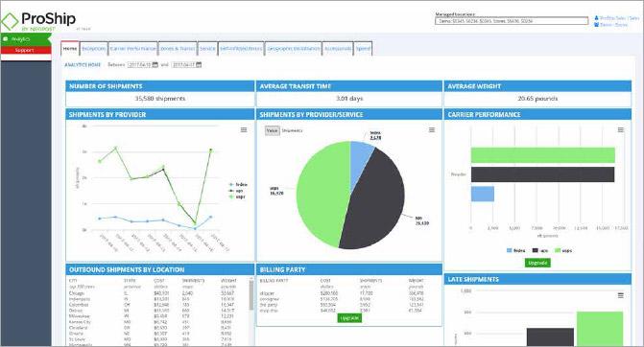The width and height of the screenshot is (644, 347).
Task: Click the dark bar in Late Shipments chart
Action: tap(550, 336)
